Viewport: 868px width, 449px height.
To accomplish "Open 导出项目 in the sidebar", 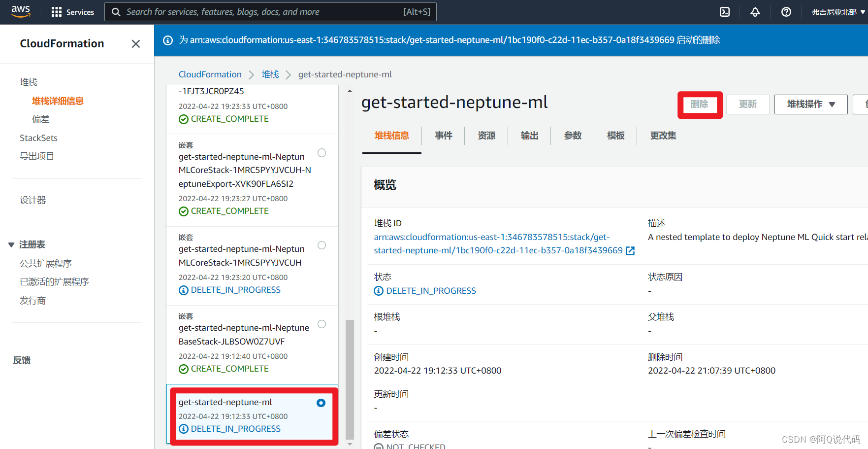I will (x=37, y=156).
